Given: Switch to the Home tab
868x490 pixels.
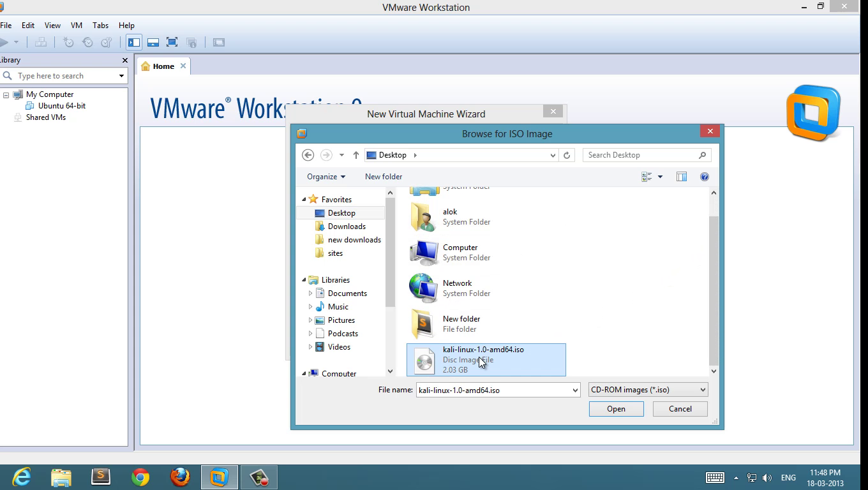Looking at the screenshot, I should (x=163, y=66).
